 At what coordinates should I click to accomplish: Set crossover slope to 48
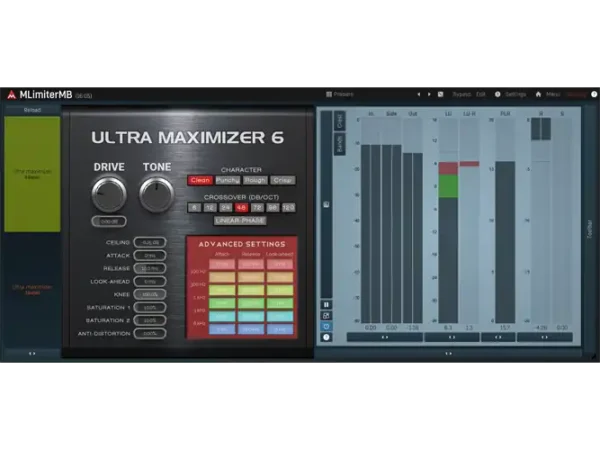click(241, 208)
